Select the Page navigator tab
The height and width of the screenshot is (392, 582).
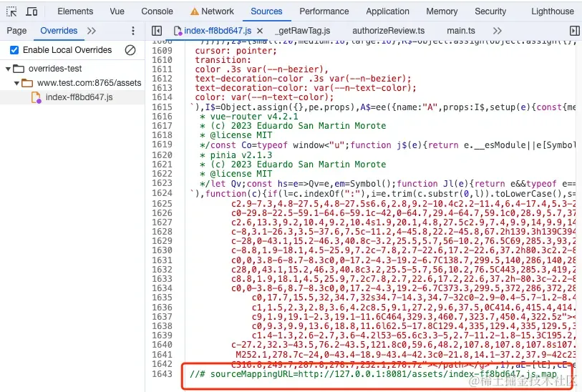16,31
